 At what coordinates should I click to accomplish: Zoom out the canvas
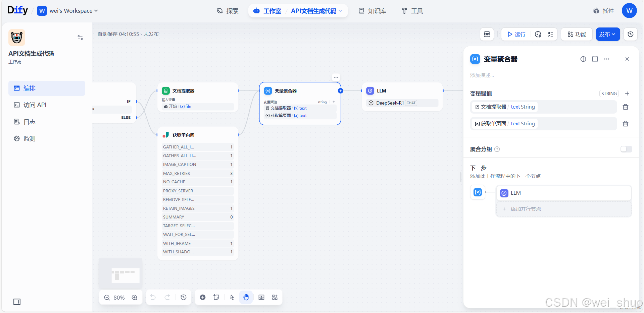tap(107, 298)
